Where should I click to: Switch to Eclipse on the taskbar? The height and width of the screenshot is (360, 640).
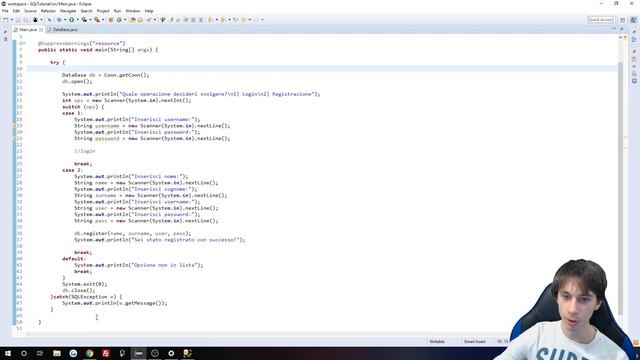[138, 353]
